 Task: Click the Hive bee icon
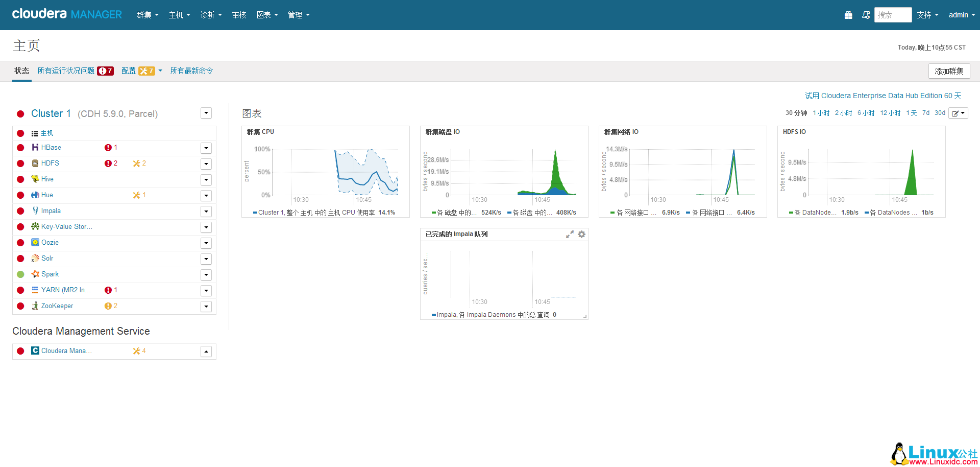click(x=35, y=179)
